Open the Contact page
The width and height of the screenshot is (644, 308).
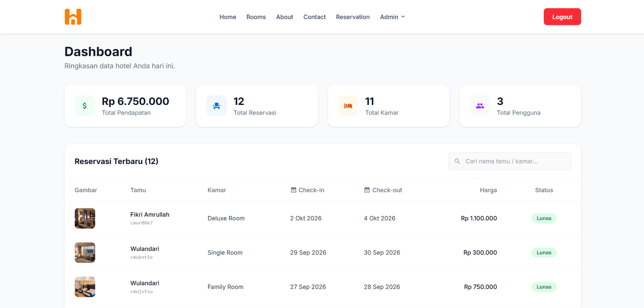tap(314, 17)
